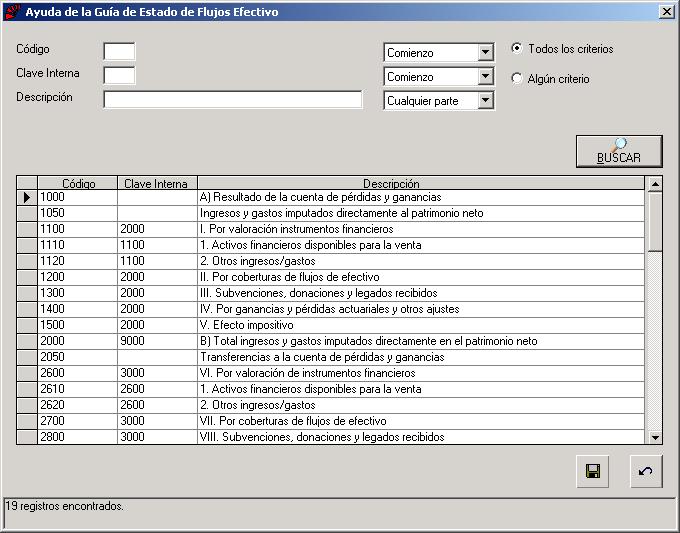Click the row selector for code 2000

point(27,341)
